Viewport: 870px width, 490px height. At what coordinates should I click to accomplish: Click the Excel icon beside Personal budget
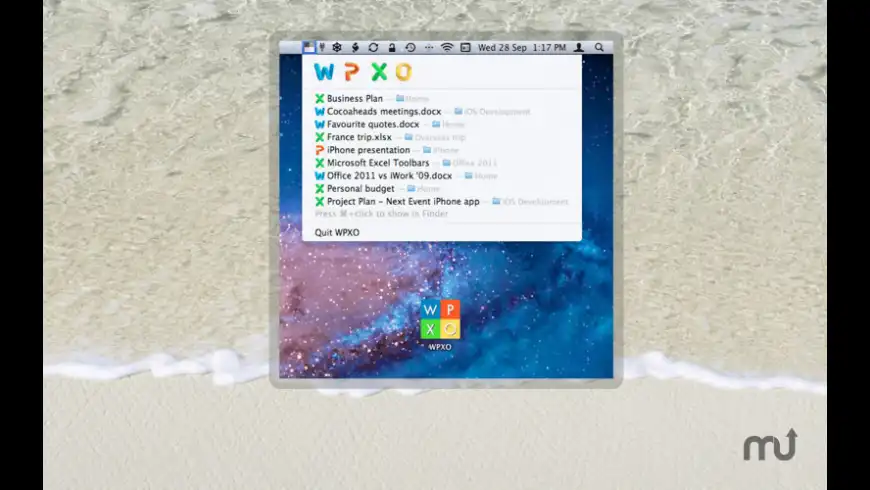point(320,189)
